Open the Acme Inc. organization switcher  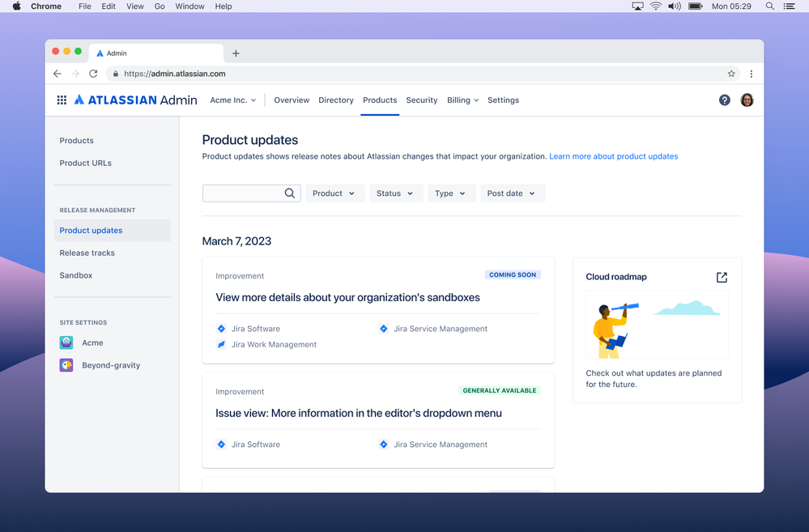pos(232,100)
